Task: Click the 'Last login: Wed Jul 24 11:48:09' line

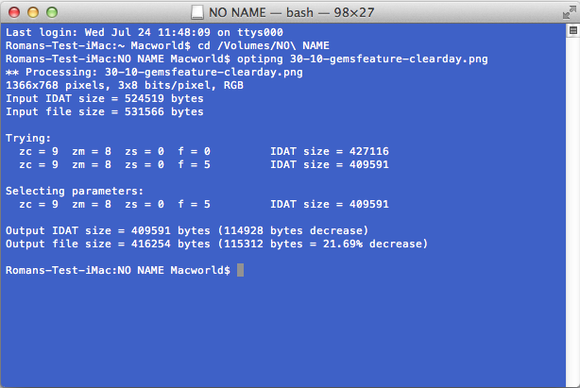Action: [144, 32]
